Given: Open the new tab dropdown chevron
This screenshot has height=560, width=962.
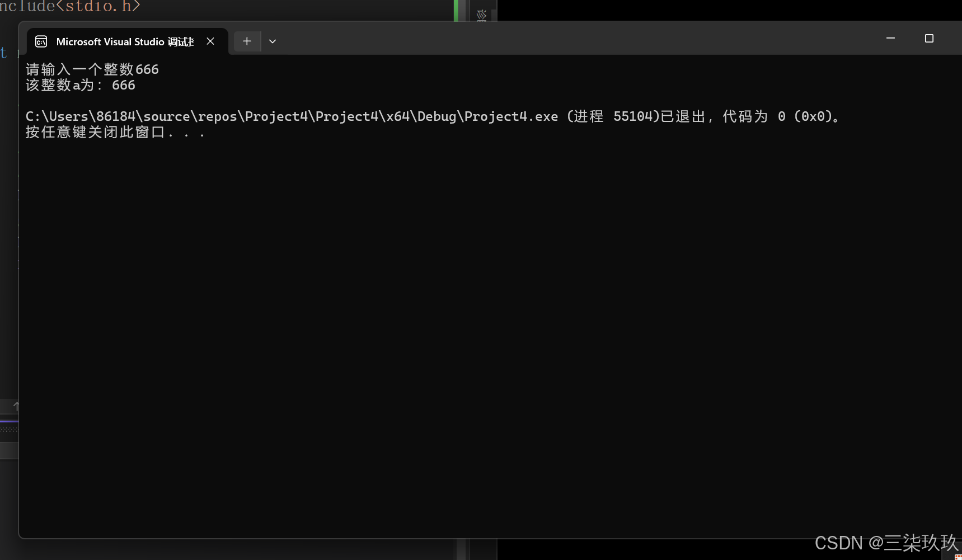Looking at the screenshot, I should tap(273, 41).
